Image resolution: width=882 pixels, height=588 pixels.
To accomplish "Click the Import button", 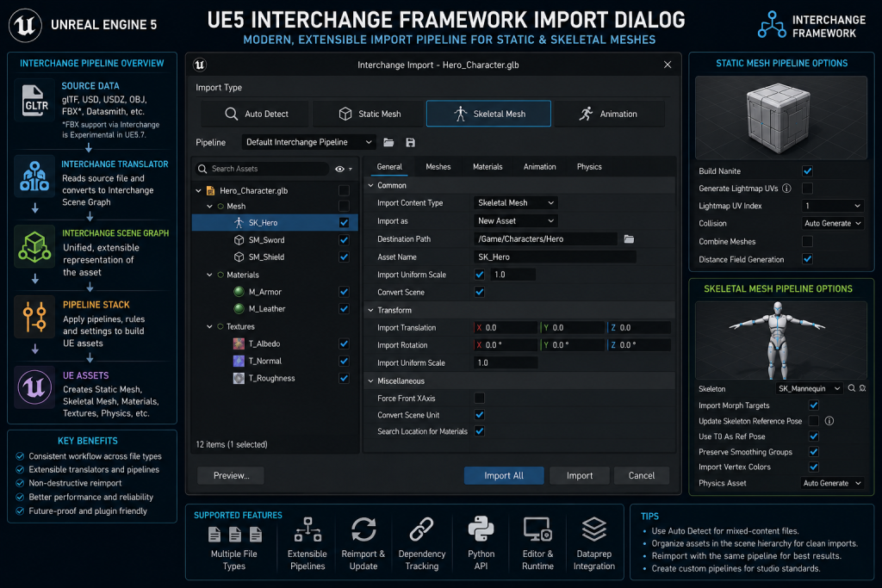I will 580,475.
